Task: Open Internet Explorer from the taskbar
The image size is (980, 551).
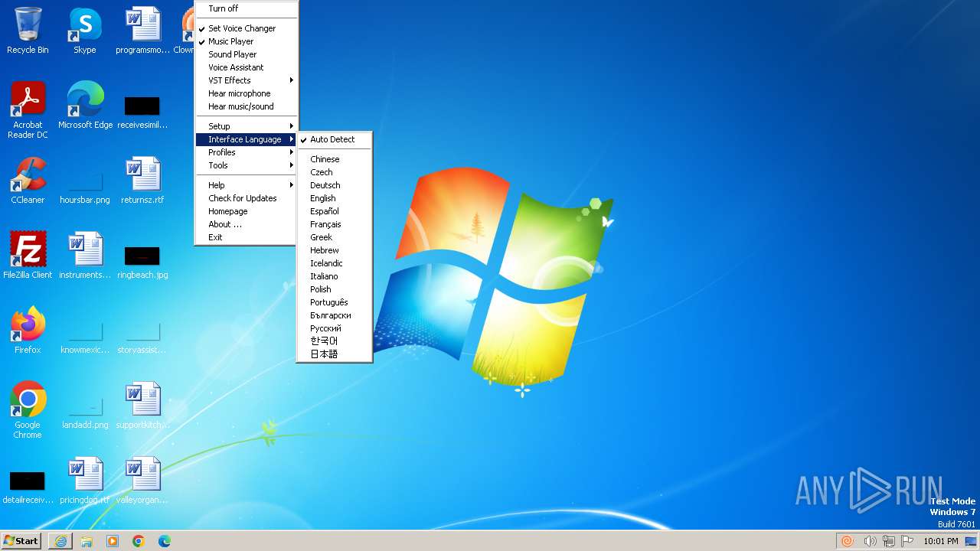Action: (x=60, y=541)
